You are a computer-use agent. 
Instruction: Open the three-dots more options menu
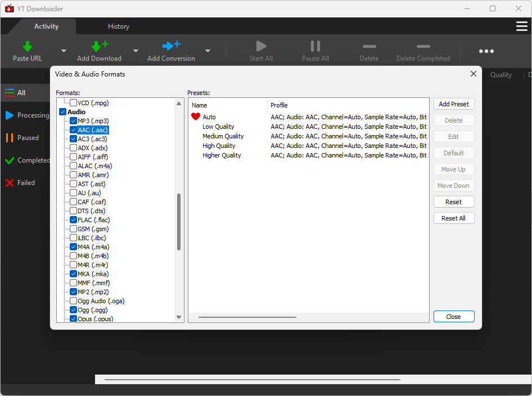point(486,51)
